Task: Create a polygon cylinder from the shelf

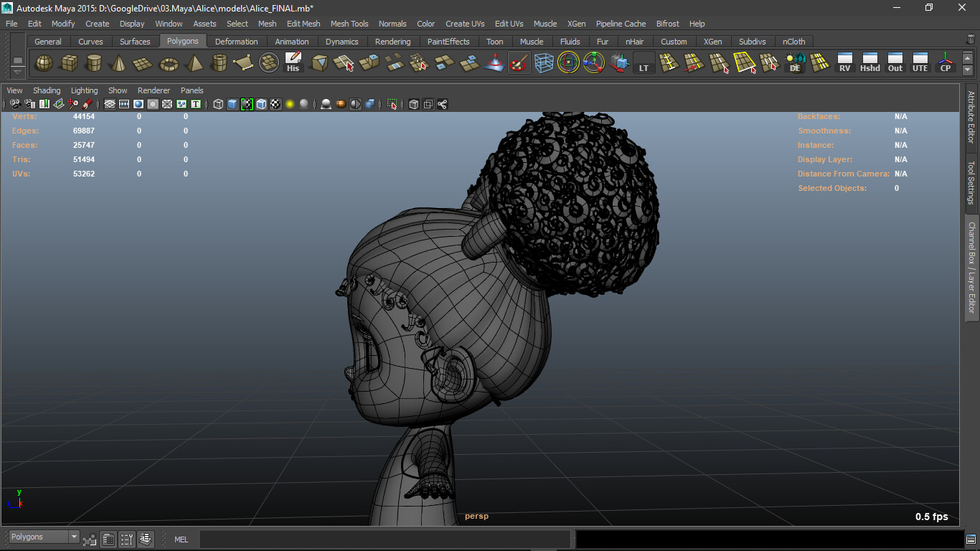Action: tap(94, 64)
